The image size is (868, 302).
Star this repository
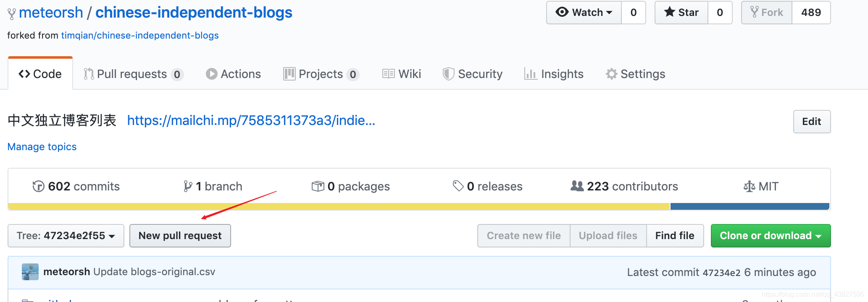(x=681, y=13)
